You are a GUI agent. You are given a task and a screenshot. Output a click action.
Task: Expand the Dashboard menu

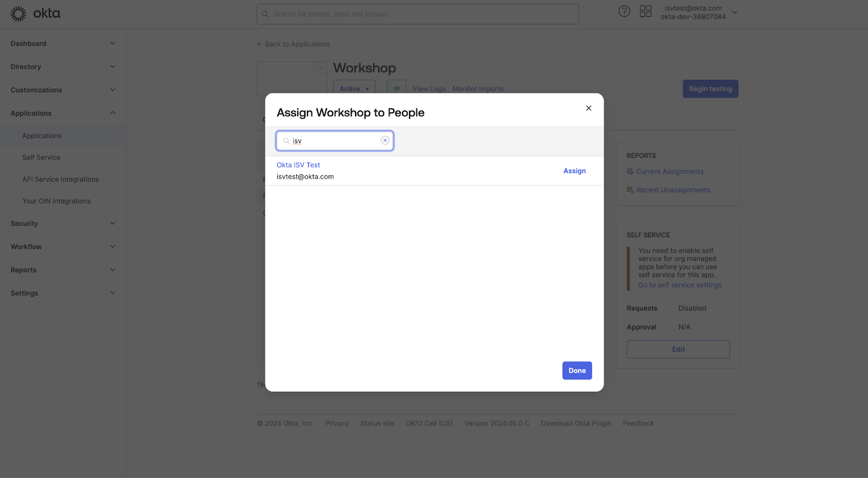[63, 43]
